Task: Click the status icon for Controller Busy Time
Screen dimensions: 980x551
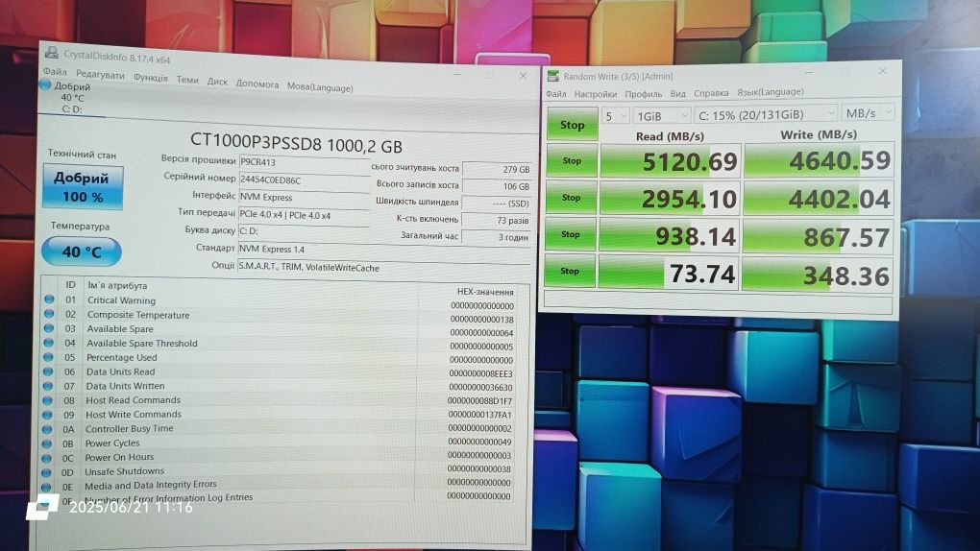Action: 47,429
